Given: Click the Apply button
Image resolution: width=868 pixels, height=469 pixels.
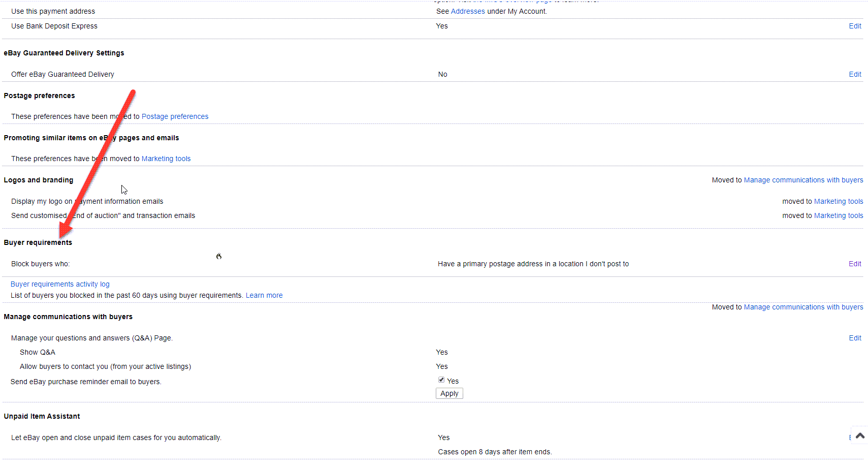Looking at the screenshot, I should [449, 393].
